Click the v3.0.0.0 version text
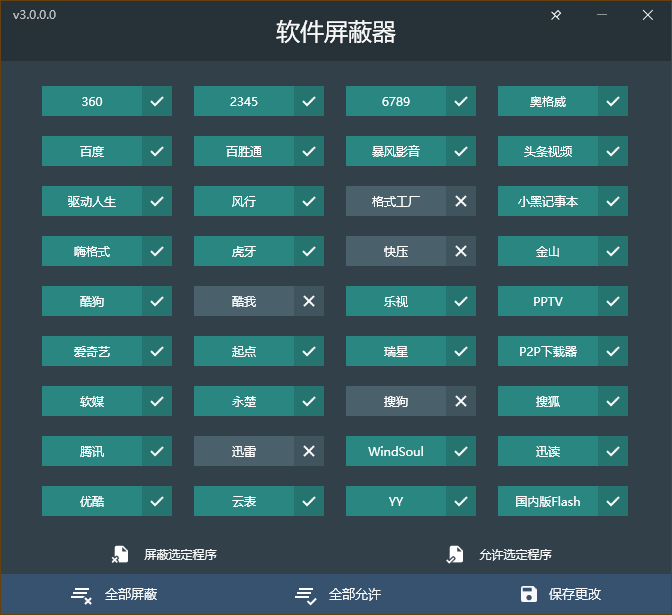 coord(34,15)
